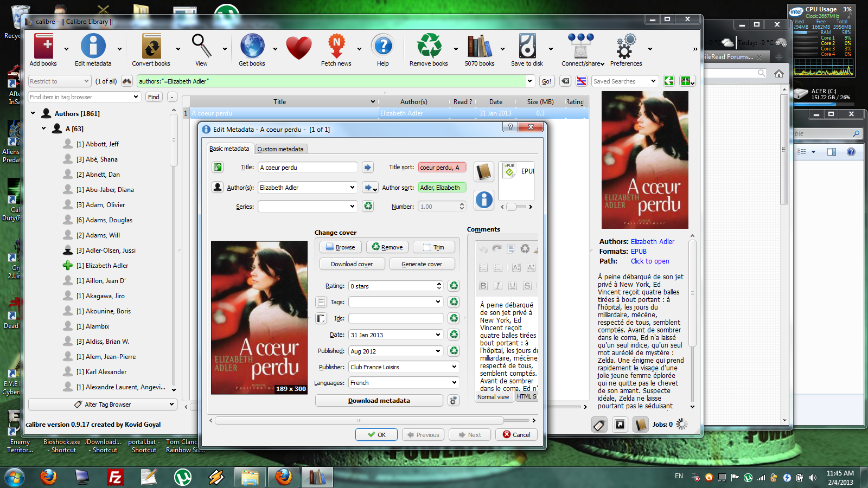The height and width of the screenshot is (488, 868).
Task: Switch to the Custom metadata tab
Action: (280, 149)
